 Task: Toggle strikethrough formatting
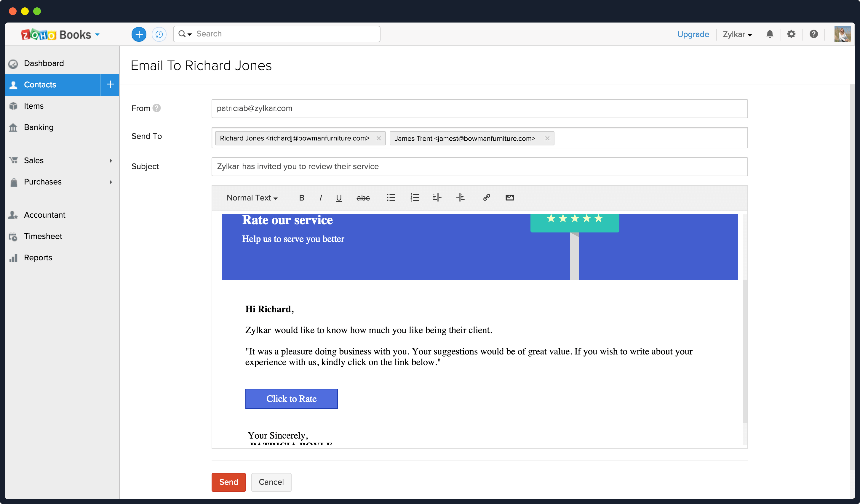tap(363, 198)
